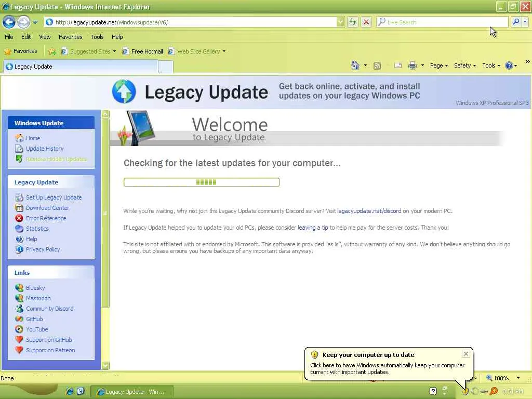Click the Free Hotmail favorite link
Screen dimensions: 532x399
pyautogui.click(x=142, y=51)
